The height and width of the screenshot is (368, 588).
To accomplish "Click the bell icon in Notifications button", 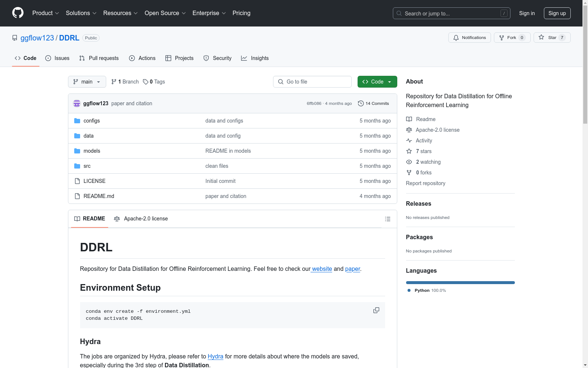I will 456,38.
